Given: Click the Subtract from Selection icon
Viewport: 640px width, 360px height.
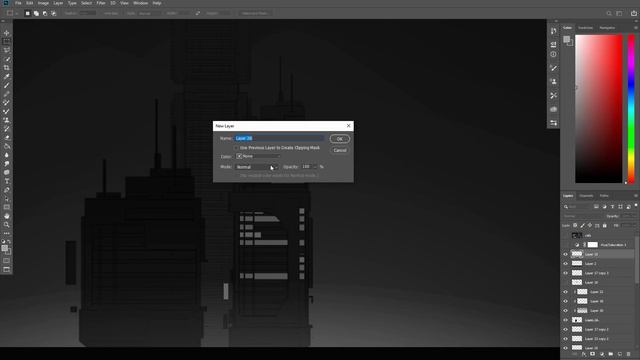Looking at the screenshot, I should pyautogui.click(x=45, y=13).
